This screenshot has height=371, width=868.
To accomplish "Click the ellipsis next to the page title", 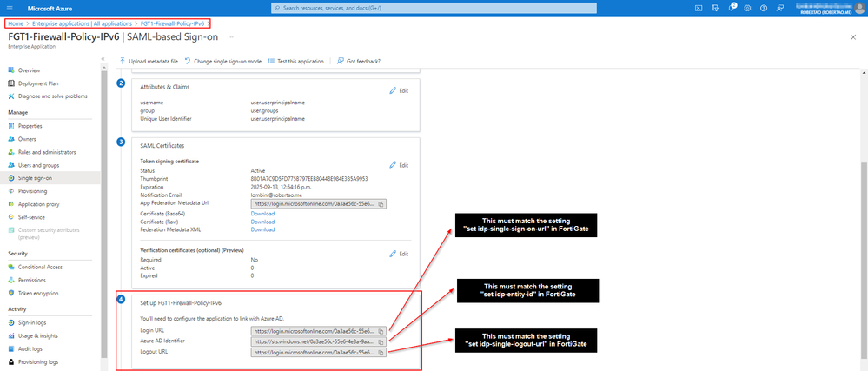I will click(x=231, y=37).
